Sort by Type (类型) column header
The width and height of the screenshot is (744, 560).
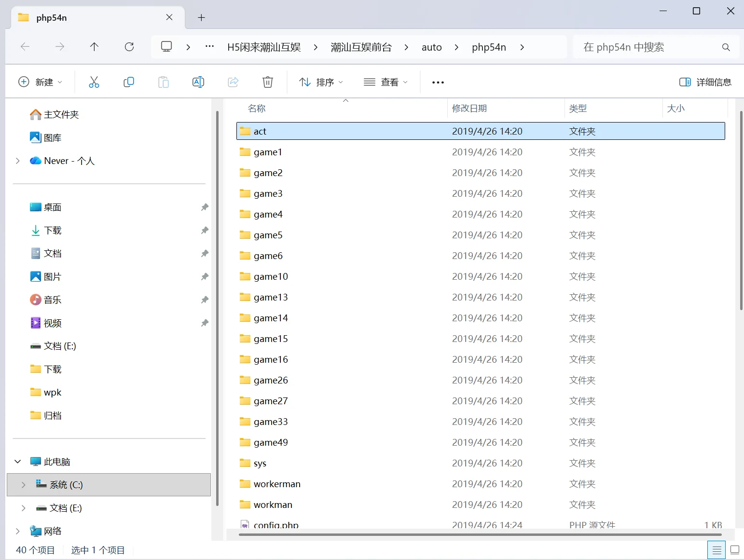coord(578,109)
